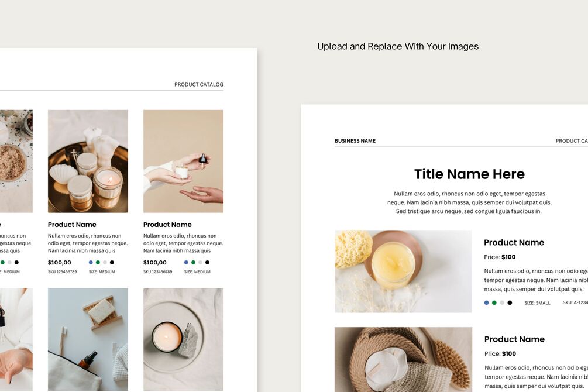Image resolution: width=588 pixels, height=392 pixels.
Task: Click SKU 123456789 under middle product
Action: pyautogui.click(x=62, y=271)
